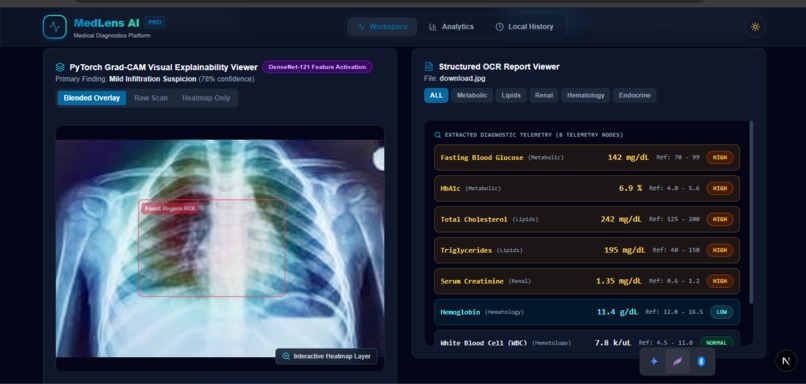This screenshot has width=806, height=384.
Task: Open the round N badge button
Action: coord(786,361)
